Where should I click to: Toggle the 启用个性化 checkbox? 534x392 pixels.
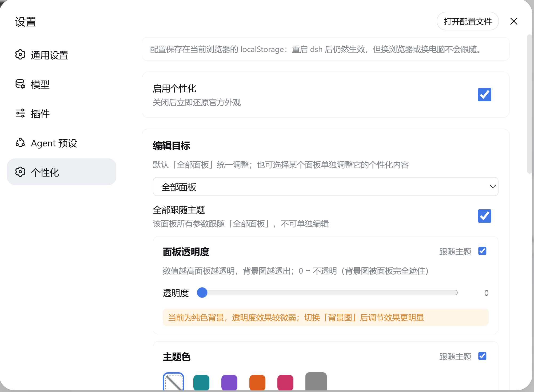(484, 95)
